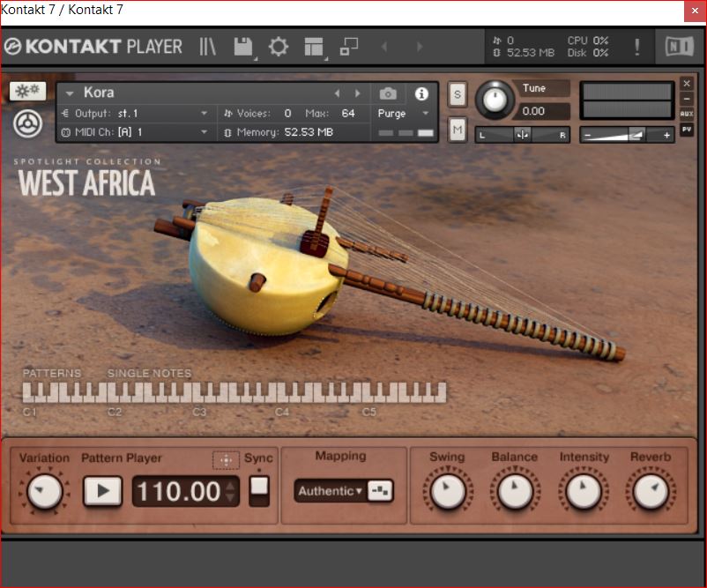Click the round instrument bypass emblem icon
This screenshot has height=588, width=707.
pos(28,124)
